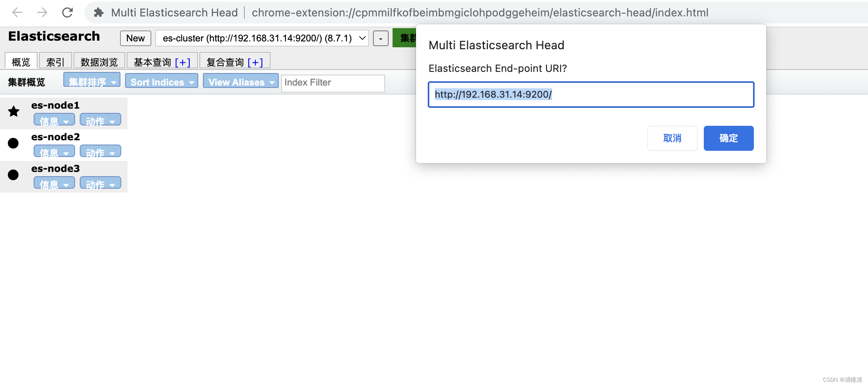868x386 pixels.
Task: Focus the Index Filter input
Action: tap(333, 83)
